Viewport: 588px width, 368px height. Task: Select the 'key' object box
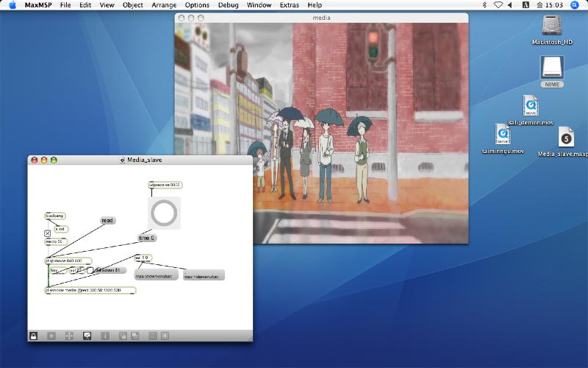click(x=57, y=270)
